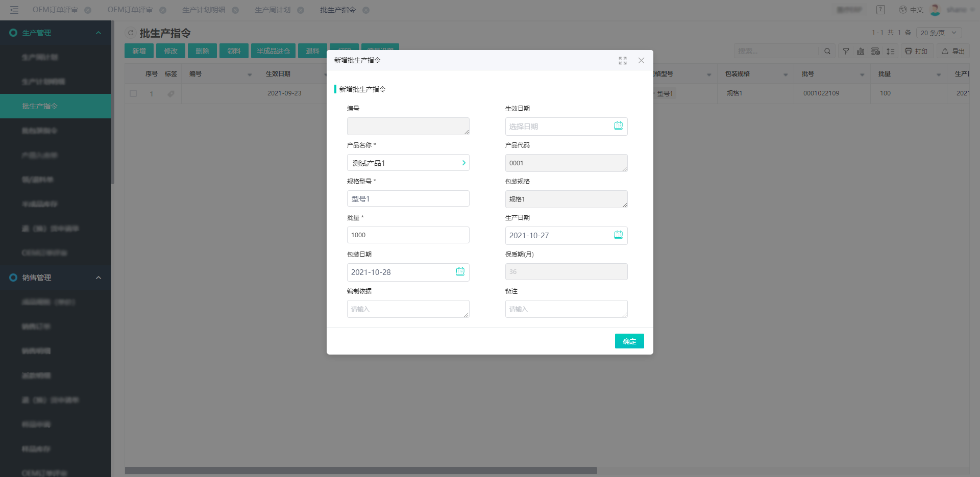Refresh the 批生产指令 list
This screenshot has height=477, width=980.
131,33
